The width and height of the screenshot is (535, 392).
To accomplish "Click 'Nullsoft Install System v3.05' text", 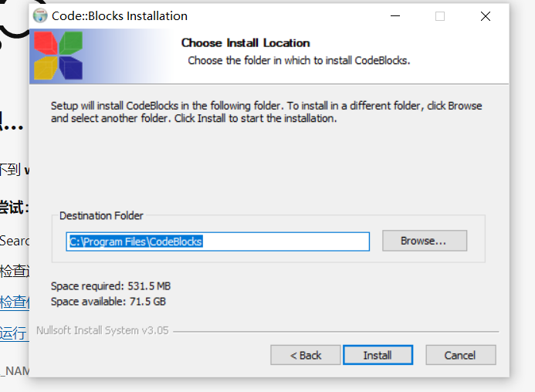I will [x=103, y=330].
